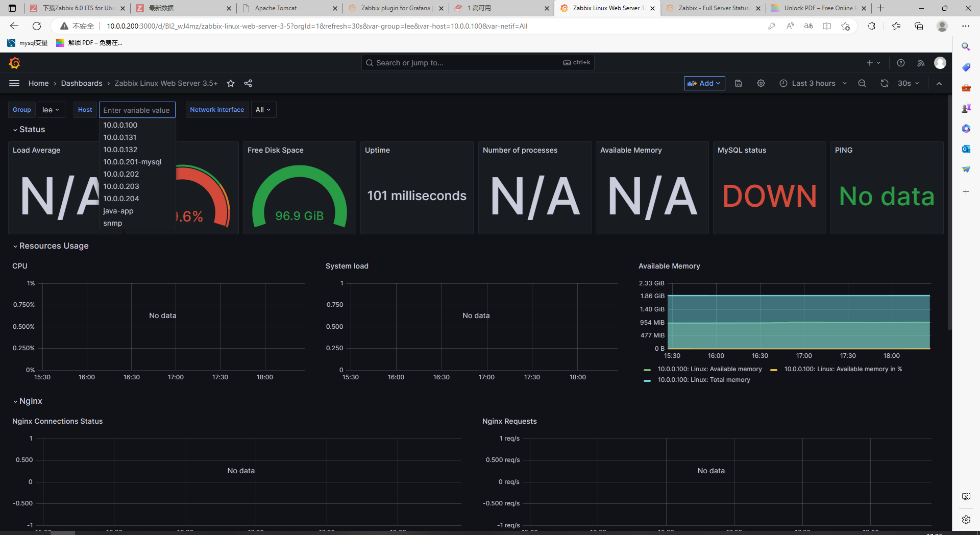Mark dashboard as favorite with star icon
This screenshot has height=535, width=980.
[231, 83]
